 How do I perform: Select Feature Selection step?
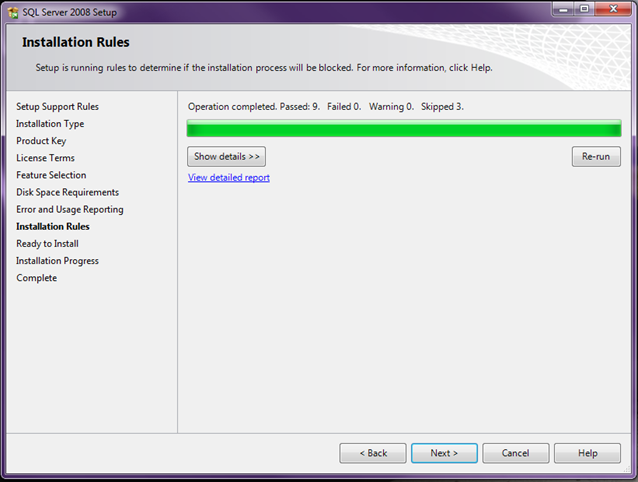point(51,175)
